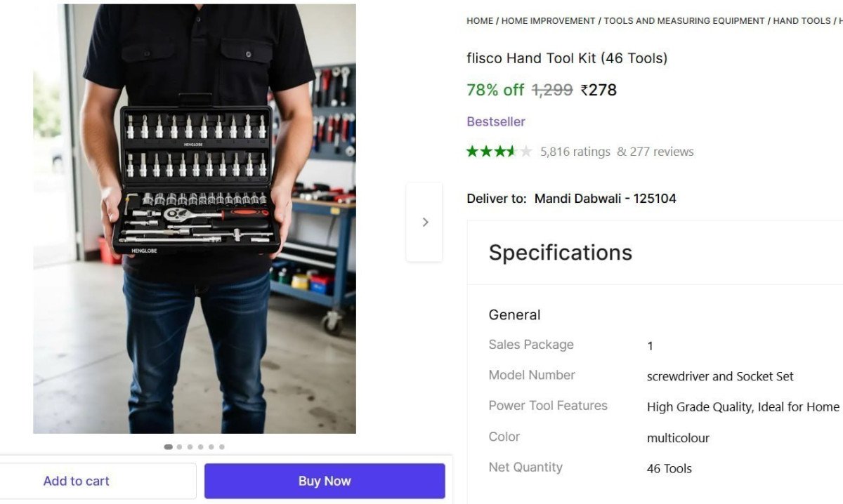Select the third carousel dot
The image size is (843, 504).
tap(190, 446)
